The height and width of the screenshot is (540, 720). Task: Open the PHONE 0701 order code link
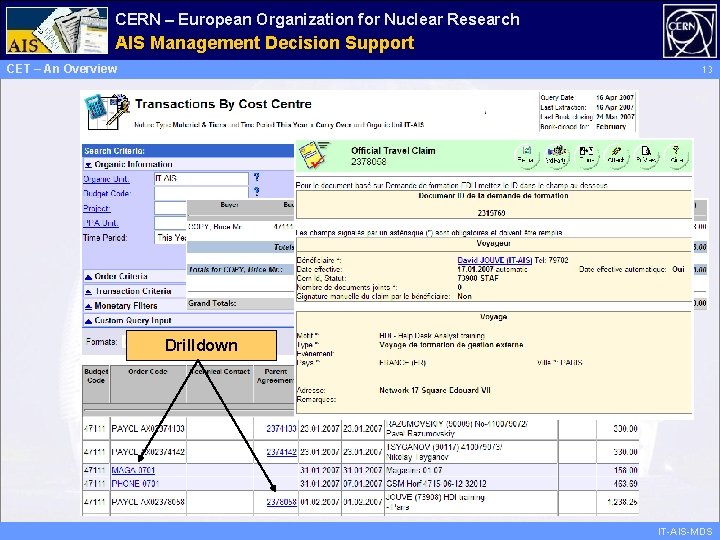pos(135,484)
